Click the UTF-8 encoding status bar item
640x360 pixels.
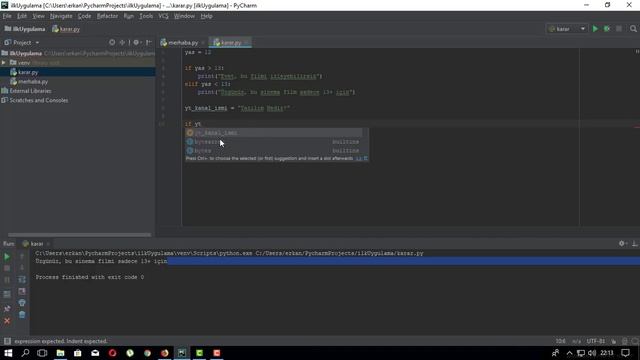pyautogui.click(x=596, y=341)
